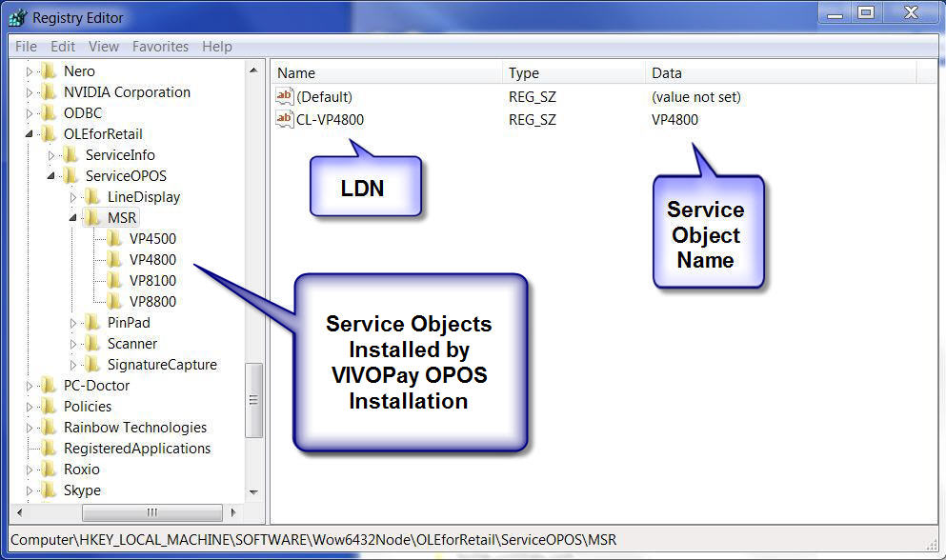Image resolution: width=946 pixels, height=560 pixels.
Task: Click the PinPad folder icon
Action: click(92, 323)
